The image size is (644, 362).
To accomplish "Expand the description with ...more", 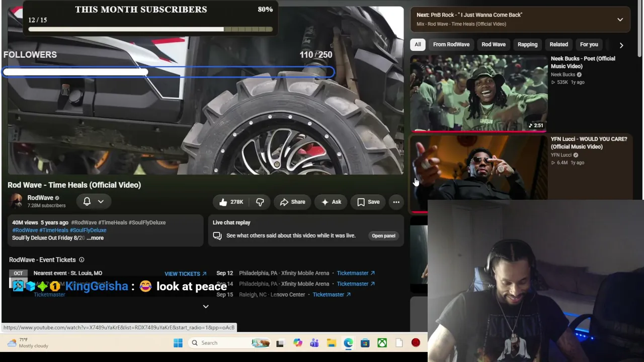I will (95, 238).
